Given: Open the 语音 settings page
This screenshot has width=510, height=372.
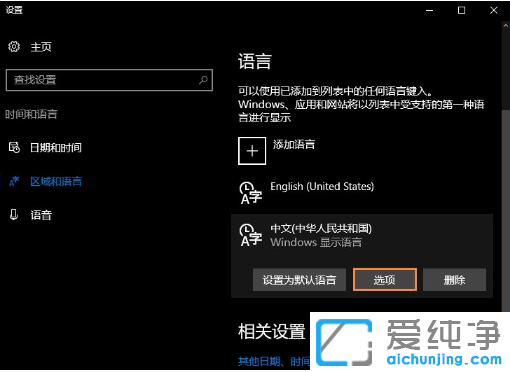Looking at the screenshot, I should (41, 215).
